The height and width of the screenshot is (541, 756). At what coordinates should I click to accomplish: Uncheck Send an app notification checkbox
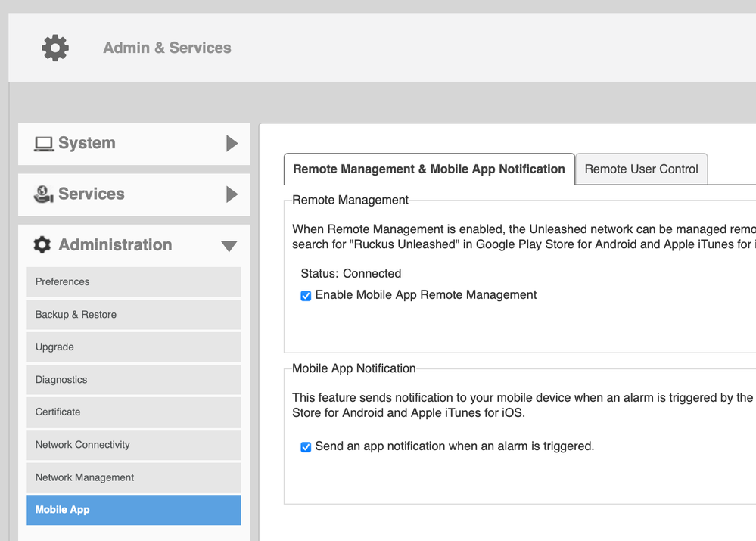point(306,447)
